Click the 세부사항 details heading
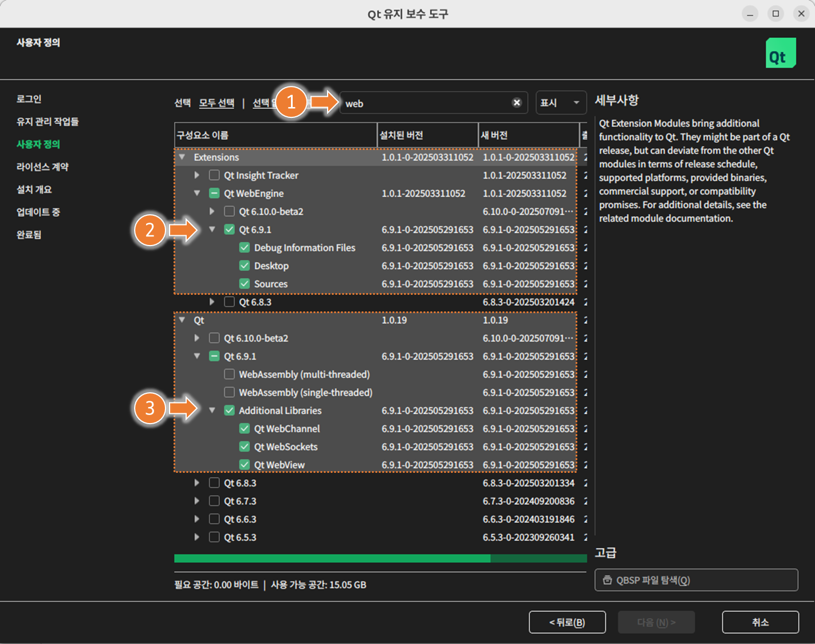 pyautogui.click(x=617, y=100)
